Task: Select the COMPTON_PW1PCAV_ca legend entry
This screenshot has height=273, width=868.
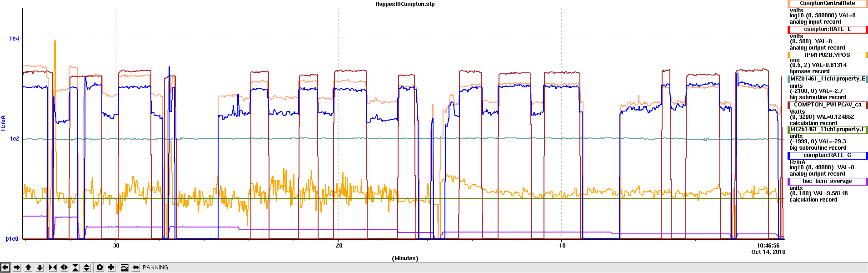Action: 828,105
